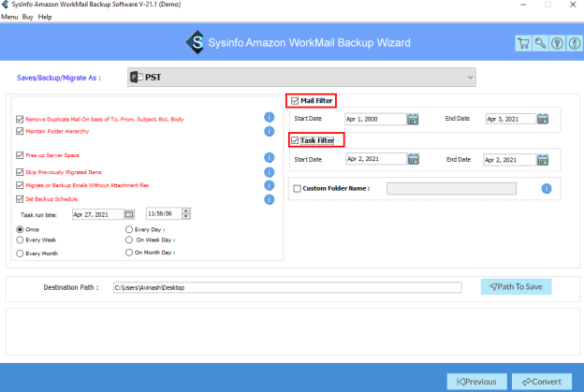Click Task Filter Start Date field
The image size is (584, 392).
376,159
